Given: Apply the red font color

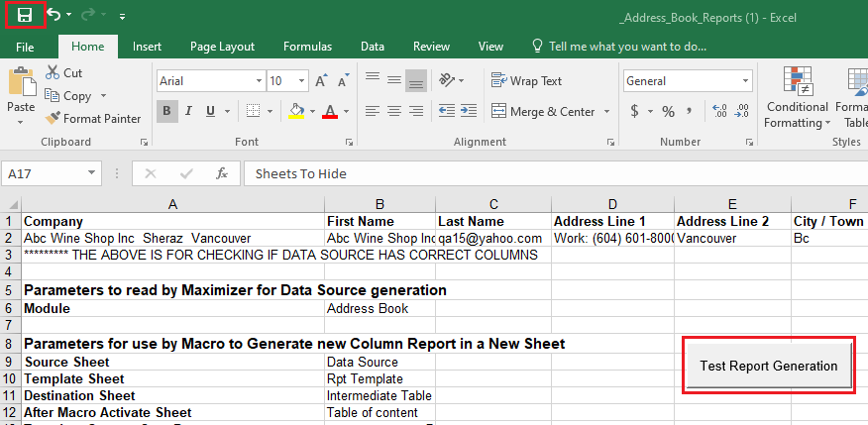Looking at the screenshot, I should [331, 111].
